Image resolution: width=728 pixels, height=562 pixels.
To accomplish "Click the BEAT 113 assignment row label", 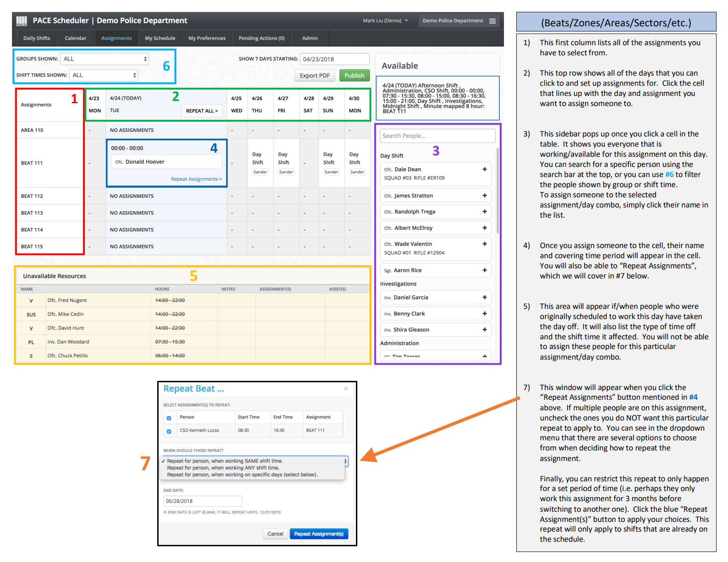I will [32, 213].
